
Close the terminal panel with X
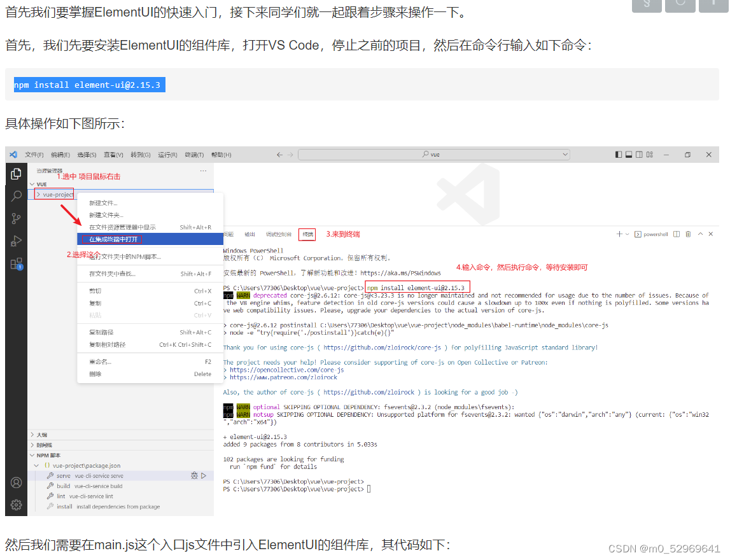click(x=711, y=234)
